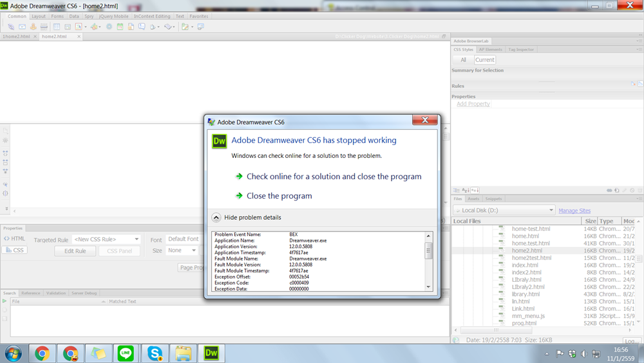The height and width of the screenshot is (363, 644).
Task: Insert Widget gear icon
Action: [x=109, y=26]
